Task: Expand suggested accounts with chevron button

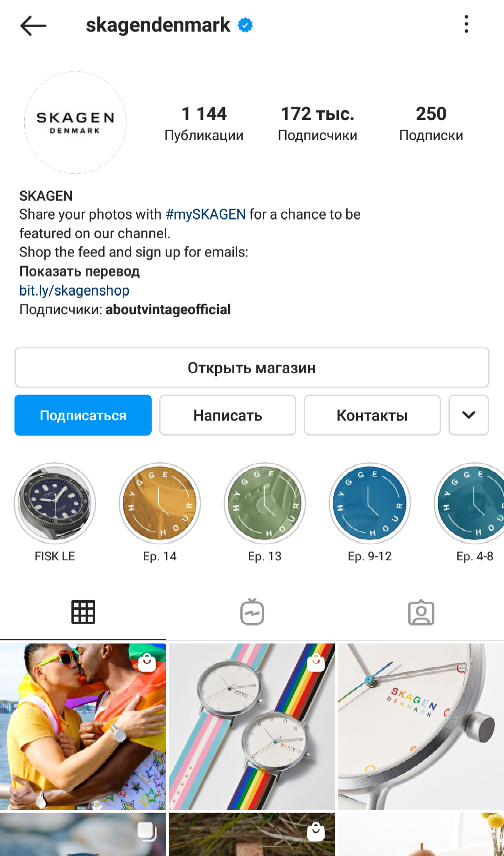Action: (x=469, y=415)
